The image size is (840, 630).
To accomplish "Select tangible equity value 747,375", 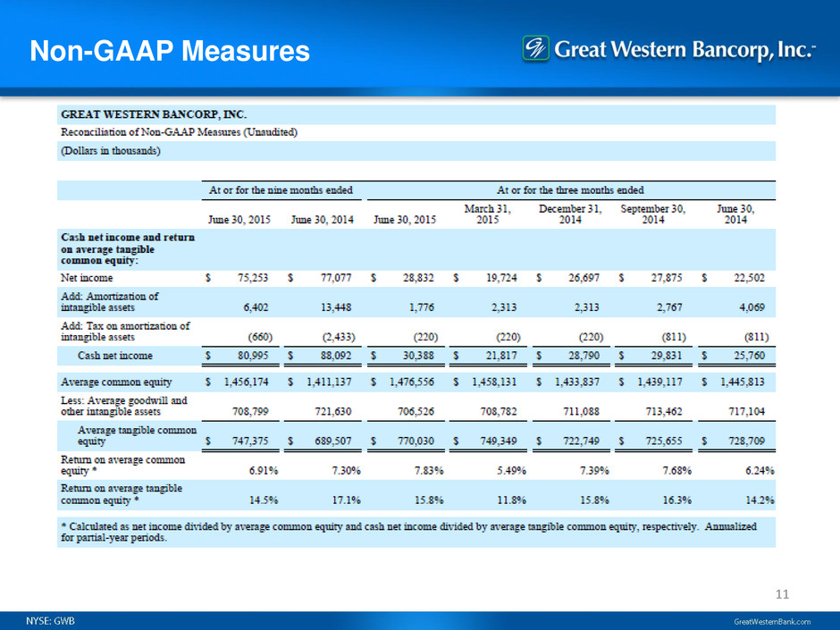I will click(x=250, y=441).
